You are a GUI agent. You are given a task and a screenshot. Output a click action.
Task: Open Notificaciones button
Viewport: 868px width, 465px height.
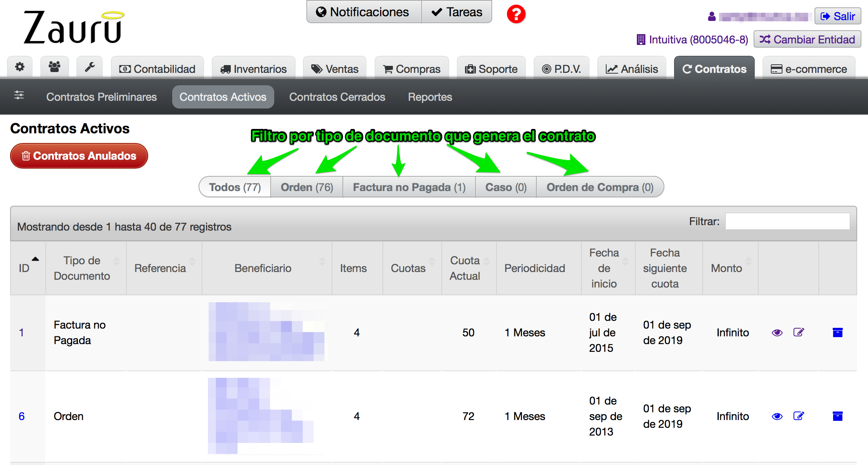click(364, 12)
